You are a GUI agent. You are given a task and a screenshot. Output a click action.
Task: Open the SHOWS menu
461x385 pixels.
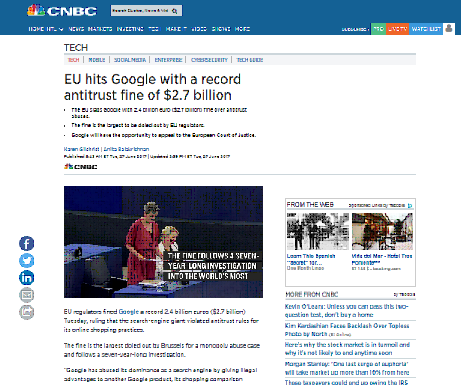pyautogui.click(x=221, y=29)
